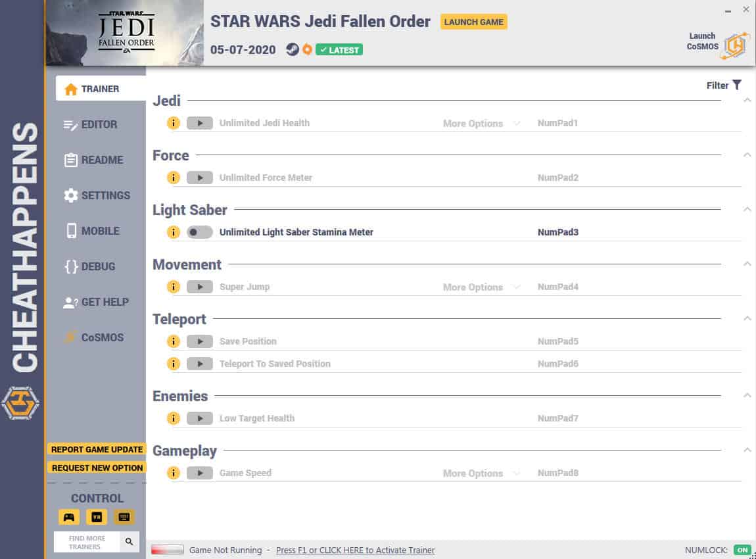Activate Low Target Health play button
The image size is (756, 559).
point(200,418)
